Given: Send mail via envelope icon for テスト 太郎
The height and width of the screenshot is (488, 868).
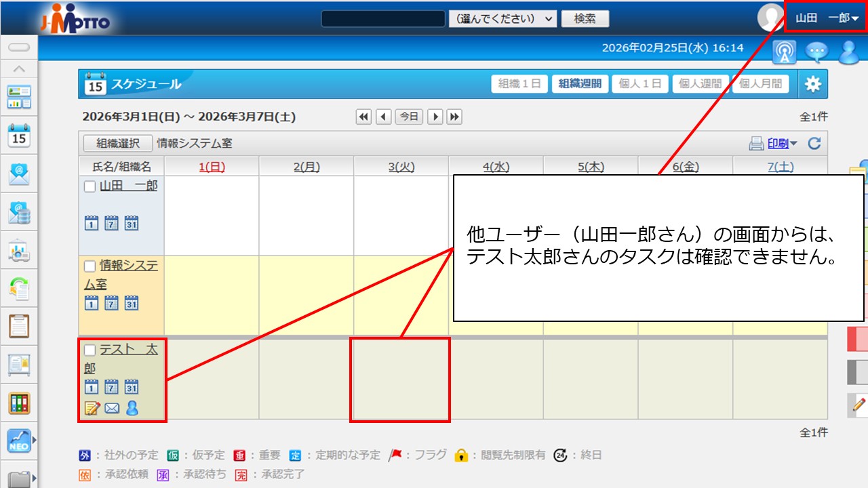Looking at the screenshot, I should pyautogui.click(x=112, y=408).
